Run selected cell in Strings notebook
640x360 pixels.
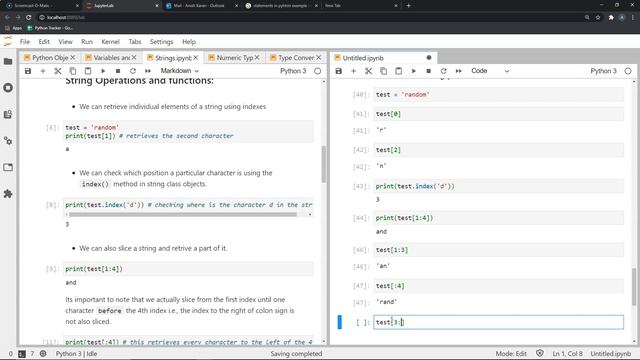click(103, 71)
